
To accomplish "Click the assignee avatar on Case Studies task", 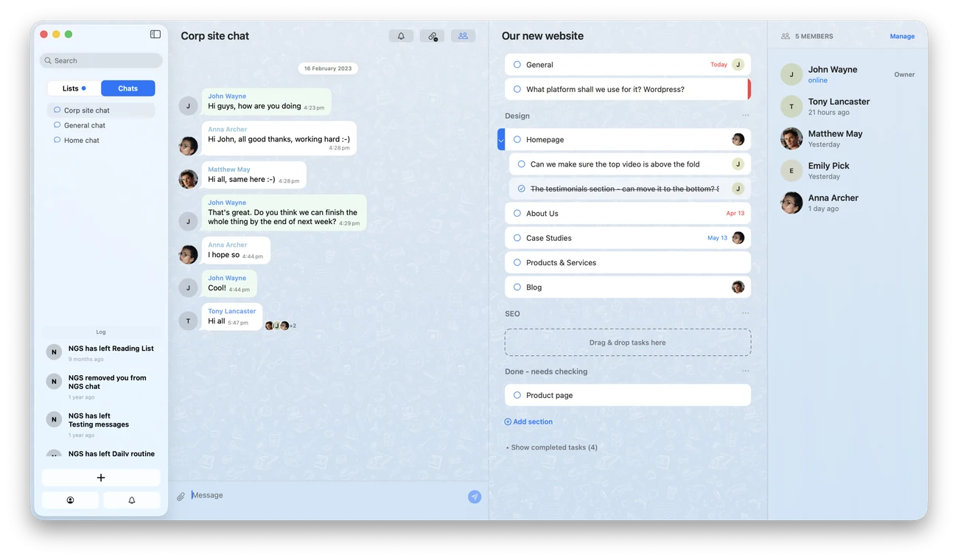I will pos(738,238).
